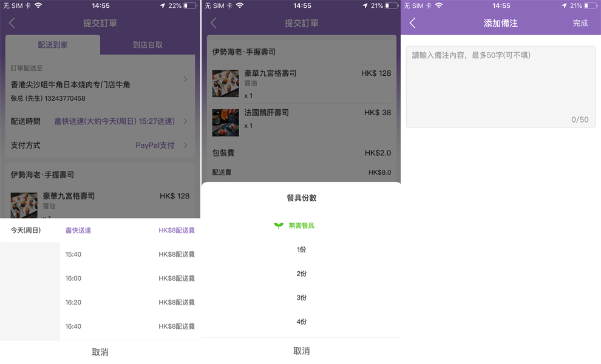
Task: Select 1份 utensils
Action: pyautogui.click(x=301, y=249)
